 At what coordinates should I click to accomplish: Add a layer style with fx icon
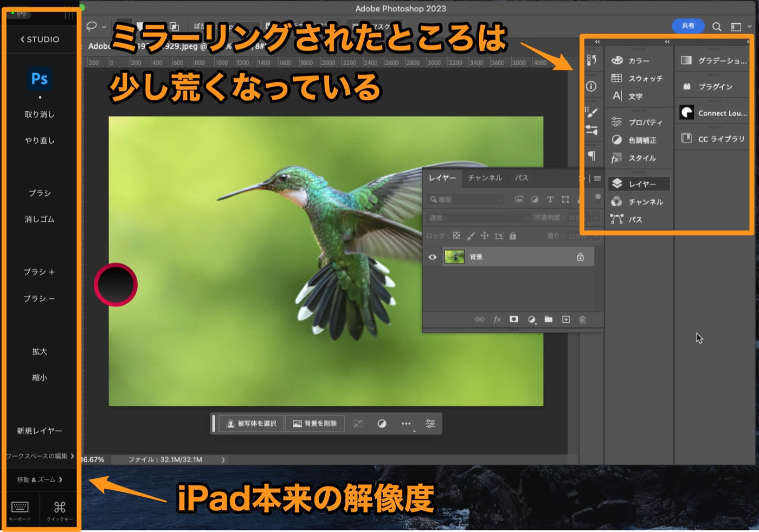point(497,319)
